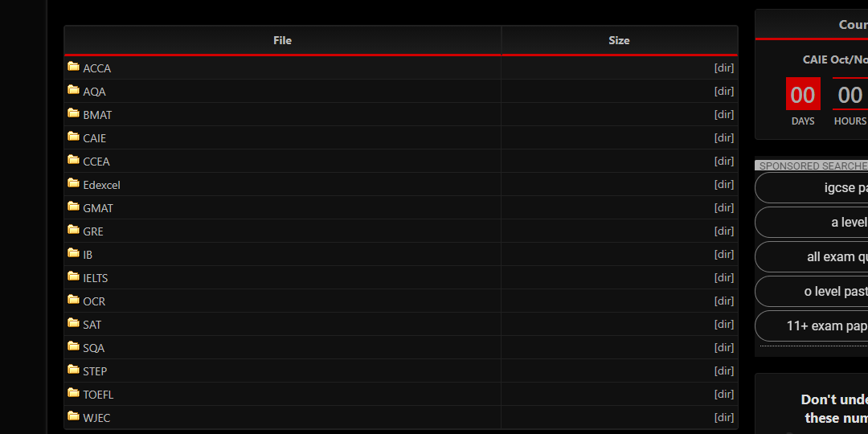Click the folder icon beside GRE
Image resolution: width=868 pixels, height=434 pixels.
pos(74,229)
